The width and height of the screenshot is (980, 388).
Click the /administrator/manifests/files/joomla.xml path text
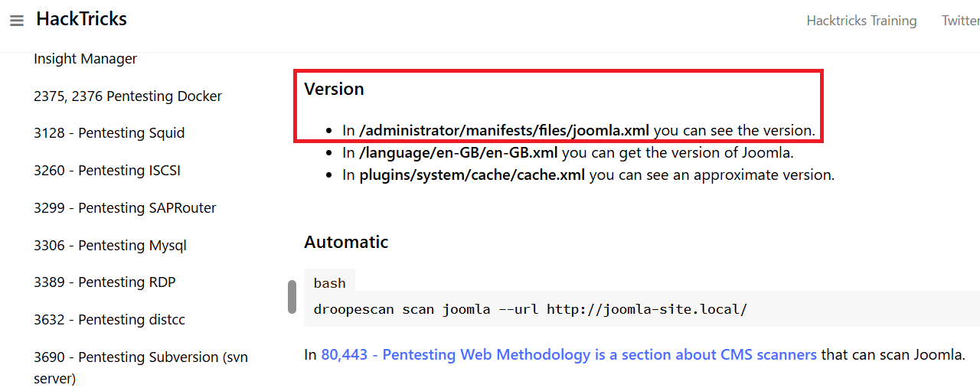(504, 131)
